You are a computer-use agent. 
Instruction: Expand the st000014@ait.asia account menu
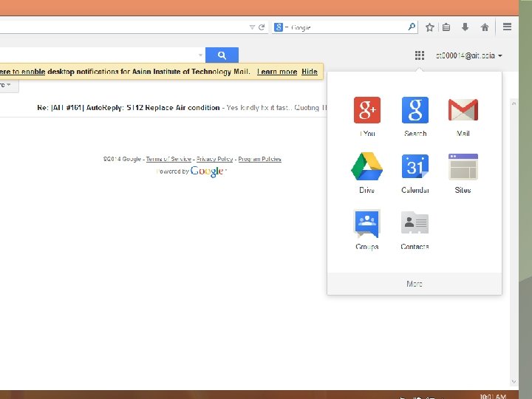(x=468, y=55)
